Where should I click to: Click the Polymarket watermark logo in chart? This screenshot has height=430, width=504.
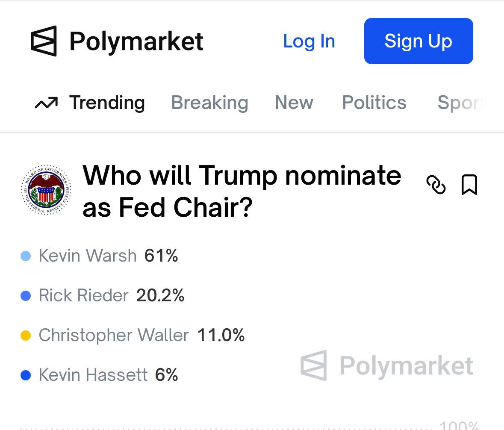pos(314,365)
